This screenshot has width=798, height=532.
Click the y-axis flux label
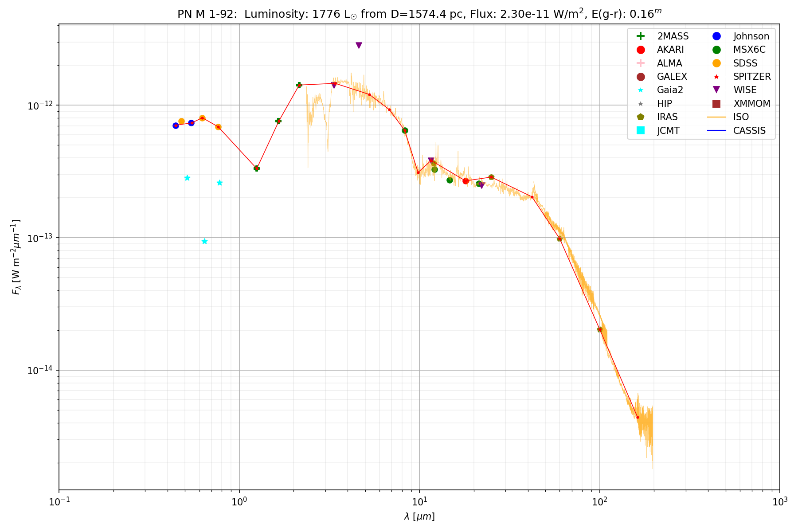(x=16, y=257)
